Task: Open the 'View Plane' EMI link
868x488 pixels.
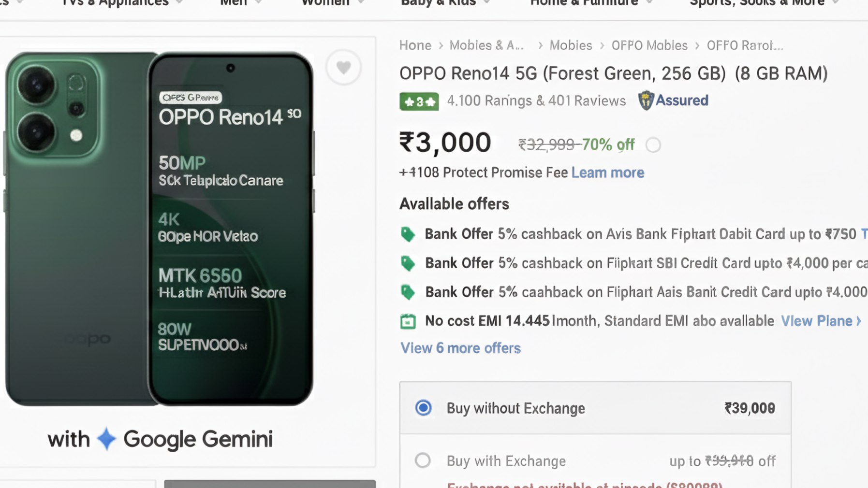Action: (x=821, y=321)
